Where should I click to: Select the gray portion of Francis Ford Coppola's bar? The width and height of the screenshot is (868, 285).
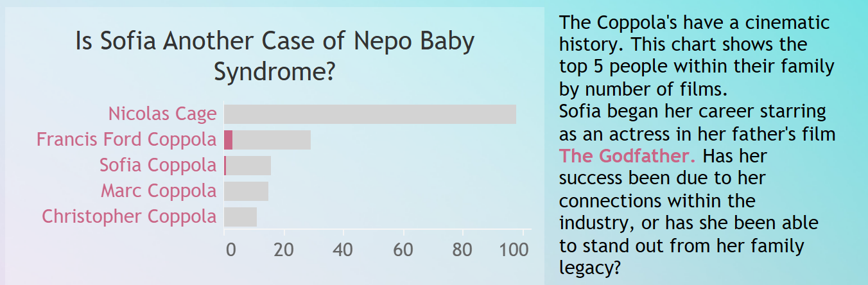click(272, 140)
